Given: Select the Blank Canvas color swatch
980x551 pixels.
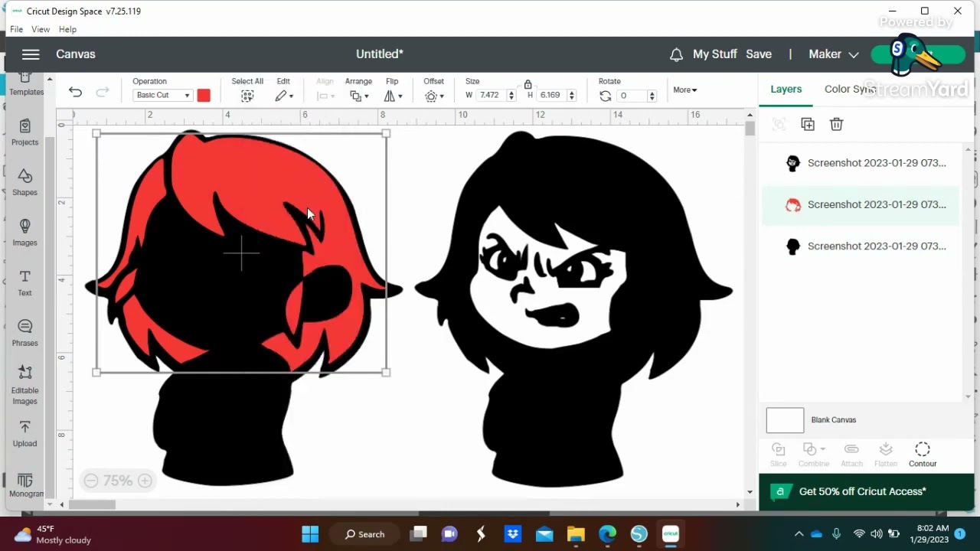Looking at the screenshot, I should [x=785, y=420].
